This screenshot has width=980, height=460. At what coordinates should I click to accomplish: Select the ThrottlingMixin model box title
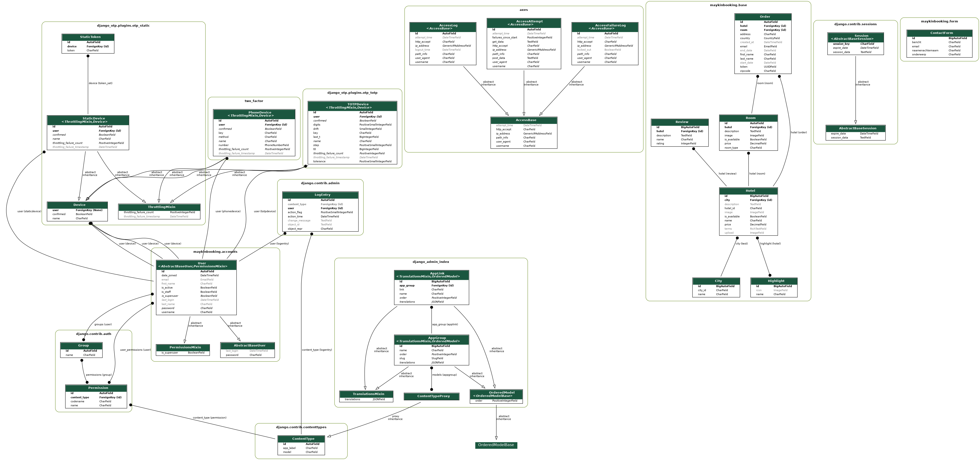[x=159, y=207]
